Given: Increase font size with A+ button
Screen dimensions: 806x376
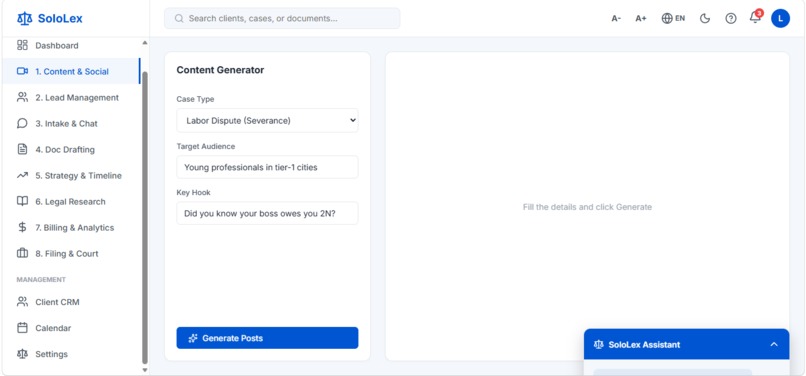Looking at the screenshot, I should pos(640,19).
